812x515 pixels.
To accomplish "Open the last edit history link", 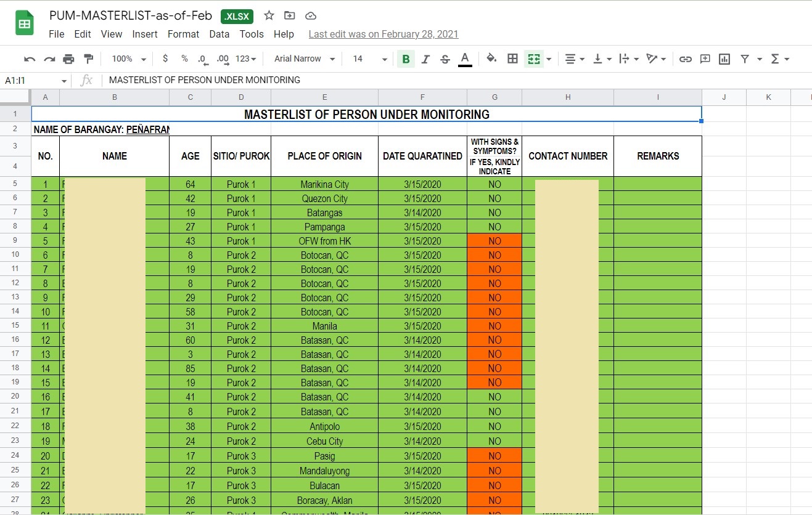I will tap(383, 34).
